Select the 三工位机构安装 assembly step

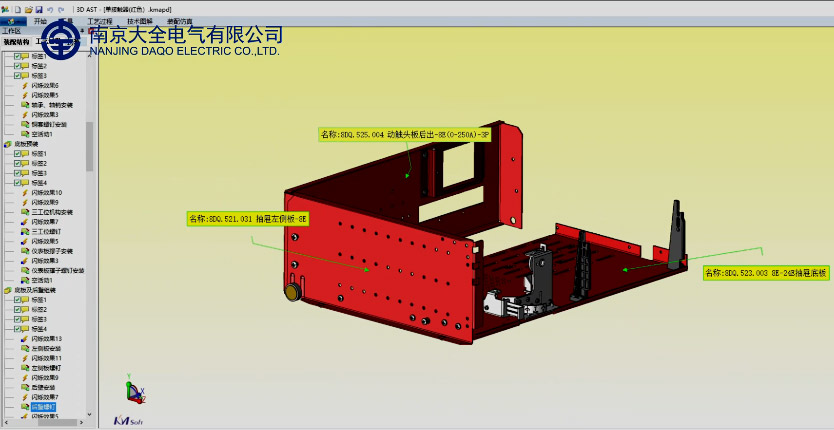50,212
